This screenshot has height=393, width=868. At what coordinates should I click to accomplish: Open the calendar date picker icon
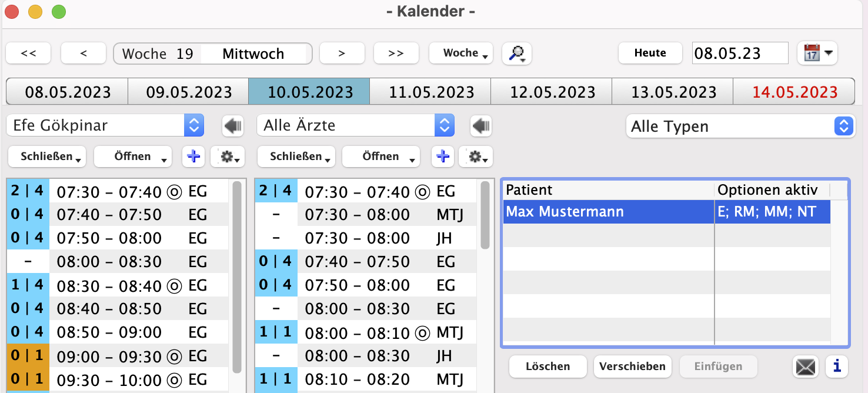pyautogui.click(x=817, y=53)
